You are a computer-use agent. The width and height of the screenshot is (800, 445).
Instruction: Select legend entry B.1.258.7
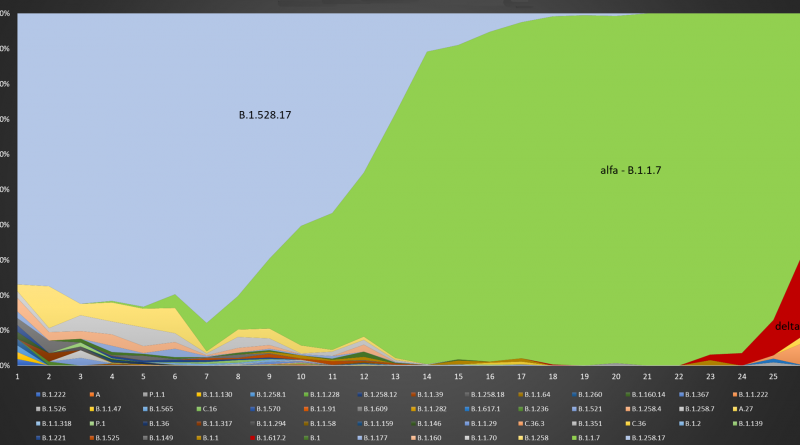(696, 409)
